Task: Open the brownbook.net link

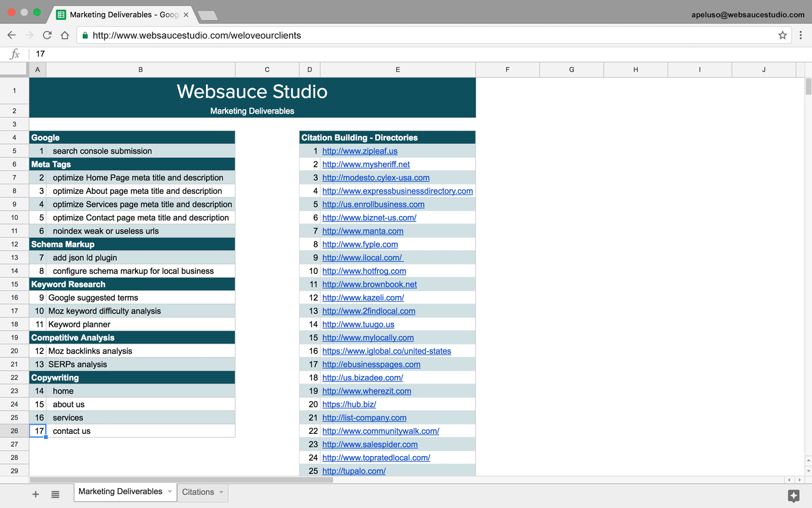Action: tap(369, 284)
